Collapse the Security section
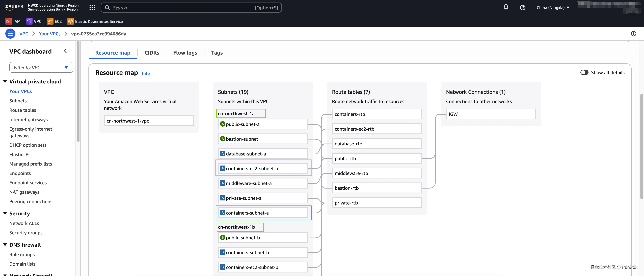Screen dimensions: 644x276 (x=5, y=213)
